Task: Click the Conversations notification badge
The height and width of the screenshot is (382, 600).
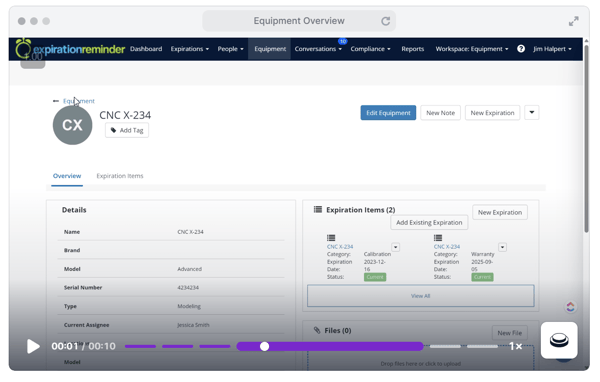Action: click(x=342, y=41)
